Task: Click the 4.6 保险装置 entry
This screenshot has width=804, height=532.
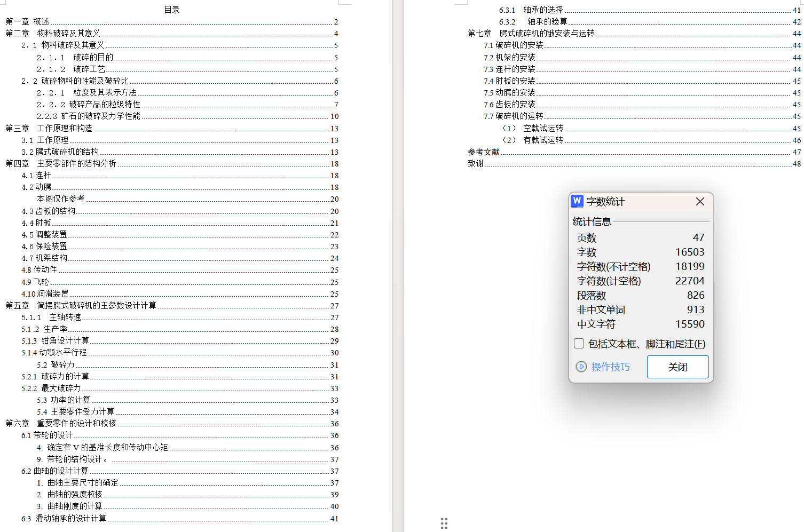Action: click(180, 246)
